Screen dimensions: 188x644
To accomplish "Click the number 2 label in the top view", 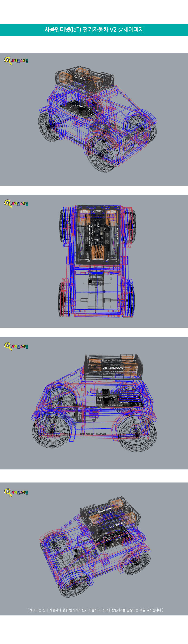I will pyautogui.click(x=111, y=278).
